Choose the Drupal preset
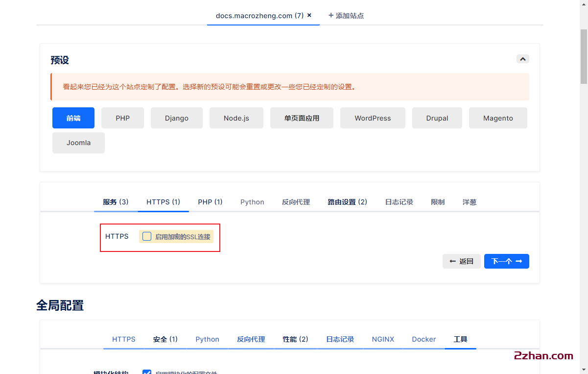Screen dimensions: 588x374 click(x=437, y=118)
